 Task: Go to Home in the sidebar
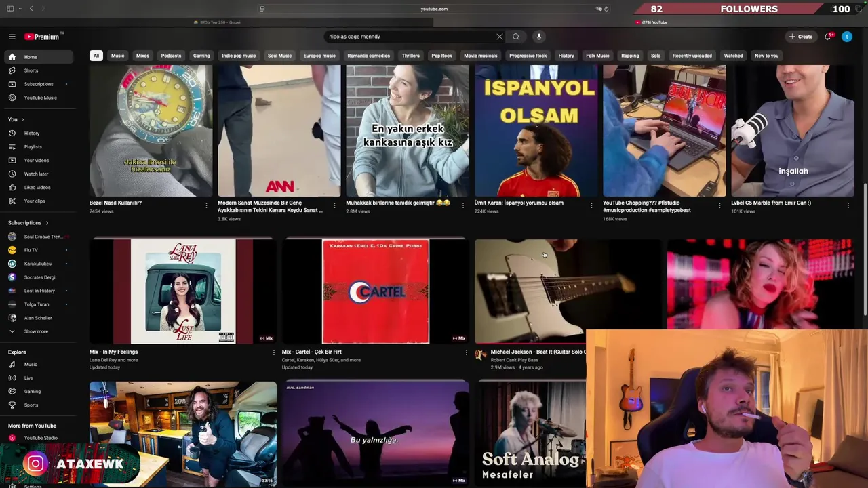(x=37, y=57)
